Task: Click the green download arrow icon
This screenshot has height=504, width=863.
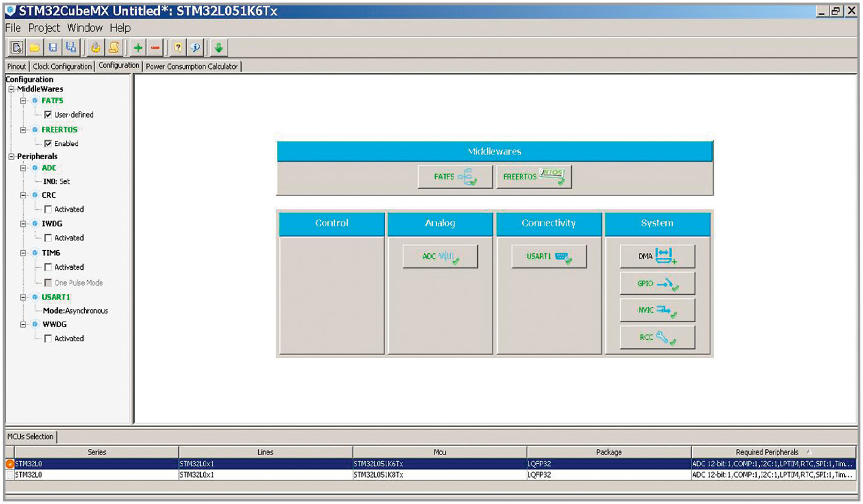Action: coord(219,48)
